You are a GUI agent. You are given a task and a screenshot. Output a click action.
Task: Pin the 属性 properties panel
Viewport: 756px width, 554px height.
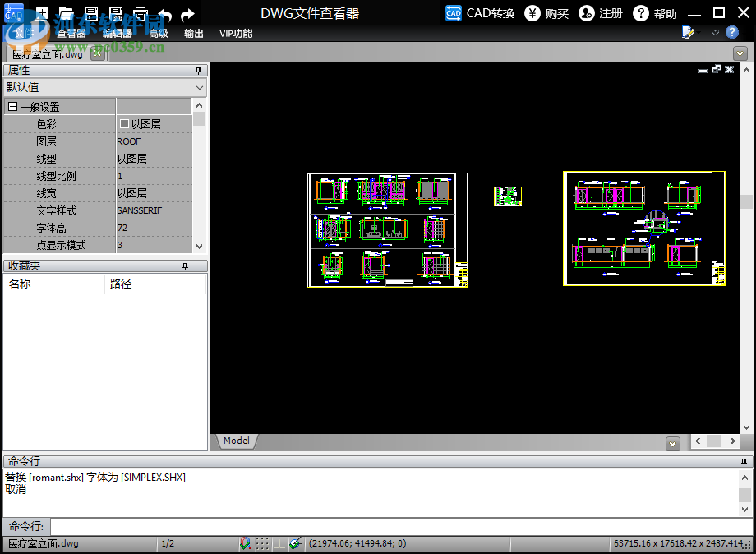pos(198,71)
